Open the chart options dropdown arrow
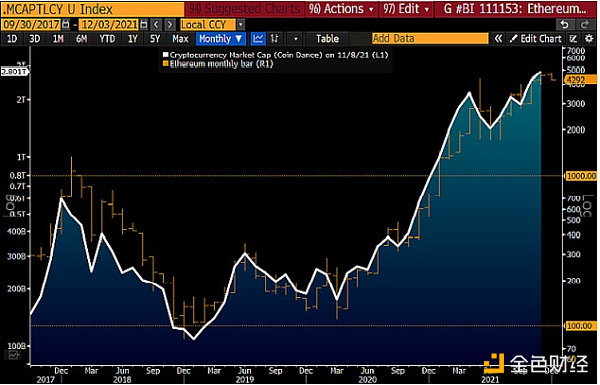This screenshot has height=385, width=600. point(295,39)
